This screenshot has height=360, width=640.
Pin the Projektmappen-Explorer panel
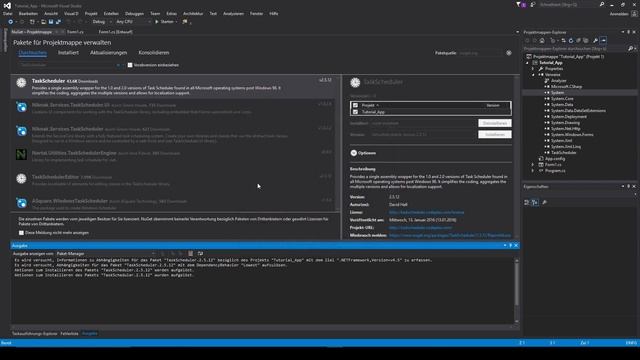click(x=629, y=32)
